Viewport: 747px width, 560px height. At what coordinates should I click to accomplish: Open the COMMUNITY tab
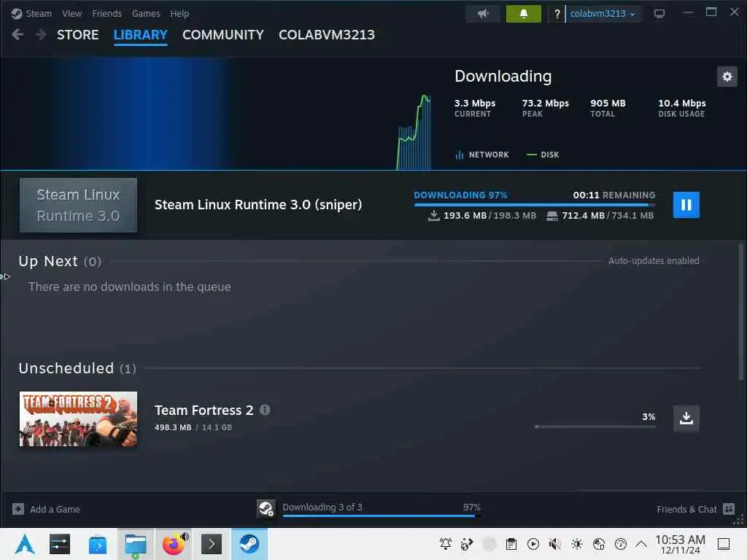pyautogui.click(x=223, y=35)
